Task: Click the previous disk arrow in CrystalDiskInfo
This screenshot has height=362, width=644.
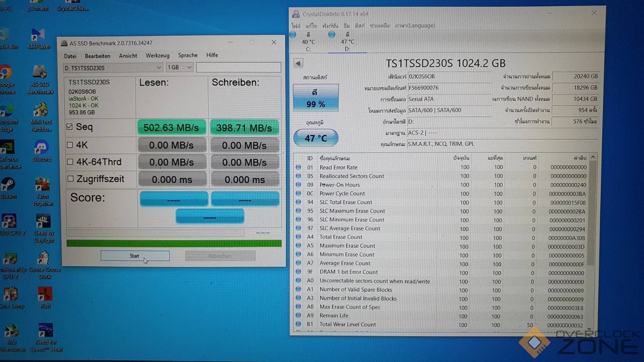Action: (x=298, y=63)
